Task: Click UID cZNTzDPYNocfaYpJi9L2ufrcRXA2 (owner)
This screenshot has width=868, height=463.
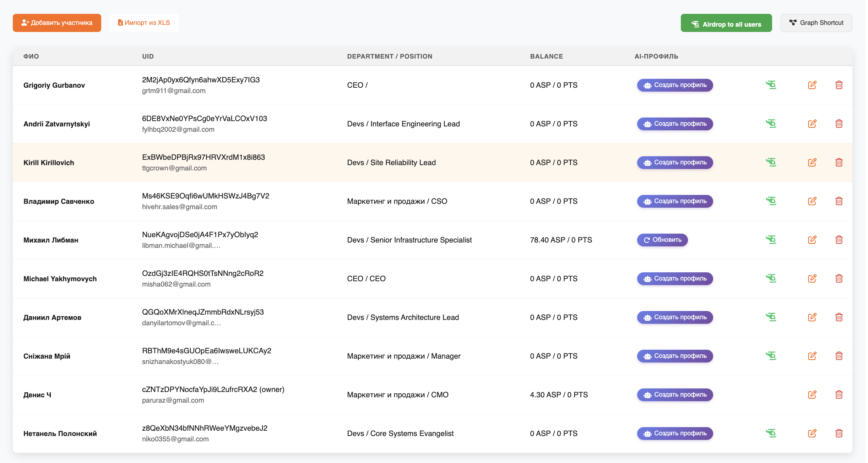Action: (x=213, y=389)
